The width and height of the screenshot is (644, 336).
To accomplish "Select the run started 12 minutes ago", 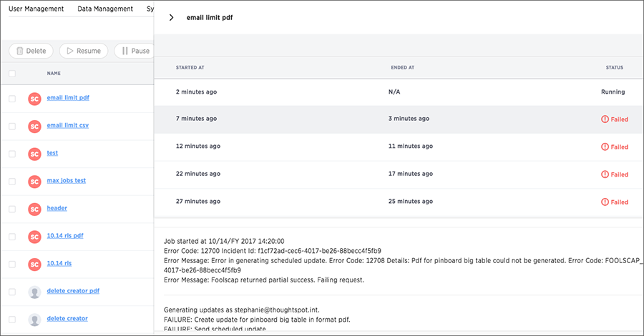I will pos(198,146).
